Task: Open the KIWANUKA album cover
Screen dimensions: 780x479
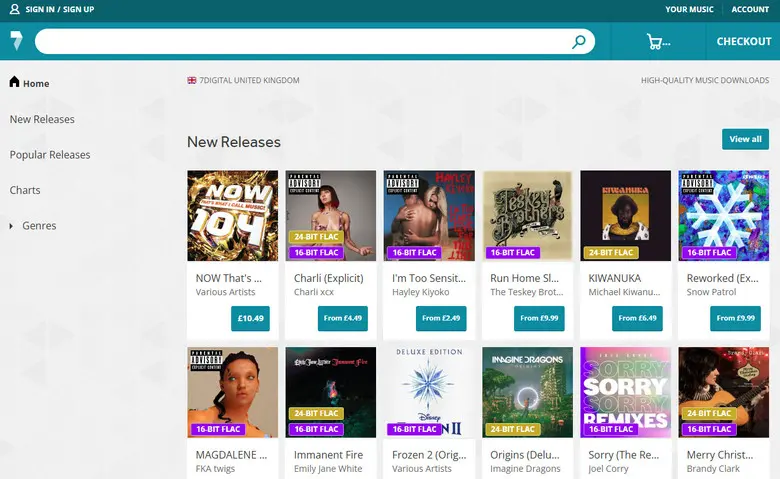Action: click(625, 215)
